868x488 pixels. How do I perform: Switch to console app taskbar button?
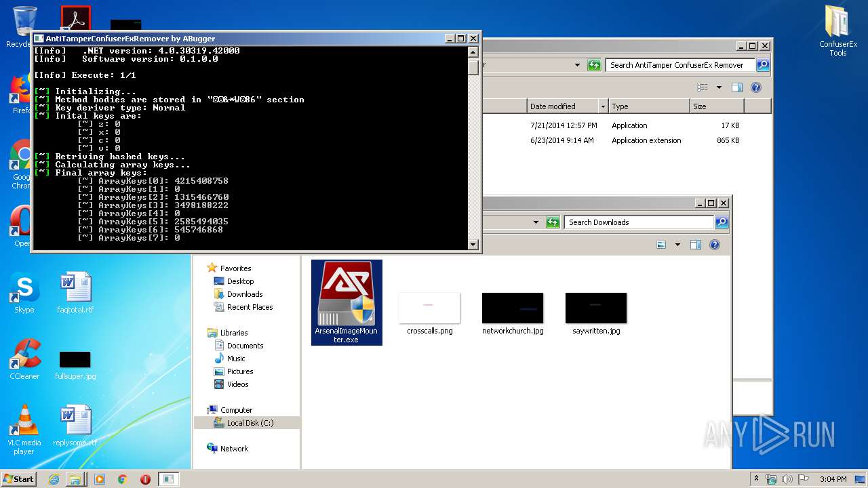169,479
